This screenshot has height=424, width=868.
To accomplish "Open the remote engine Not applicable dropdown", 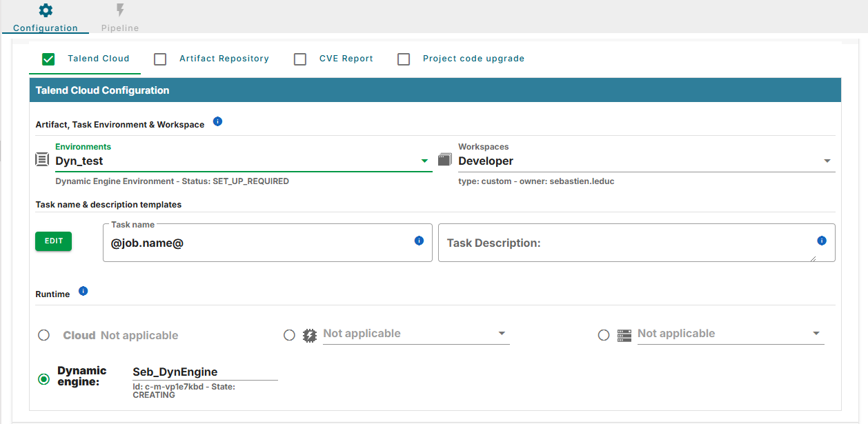I will click(x=416, y=334).
